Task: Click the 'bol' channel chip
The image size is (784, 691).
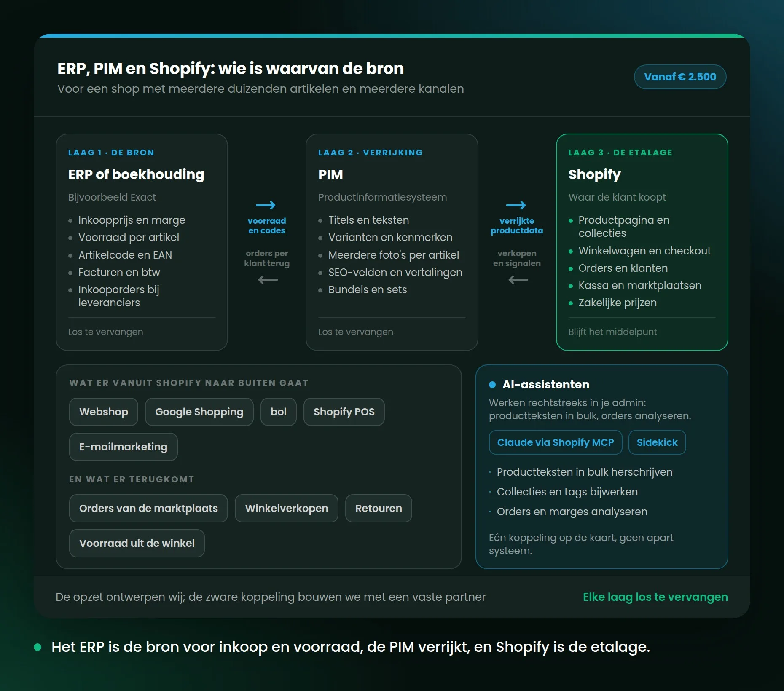Action: (x=278, y=412)
